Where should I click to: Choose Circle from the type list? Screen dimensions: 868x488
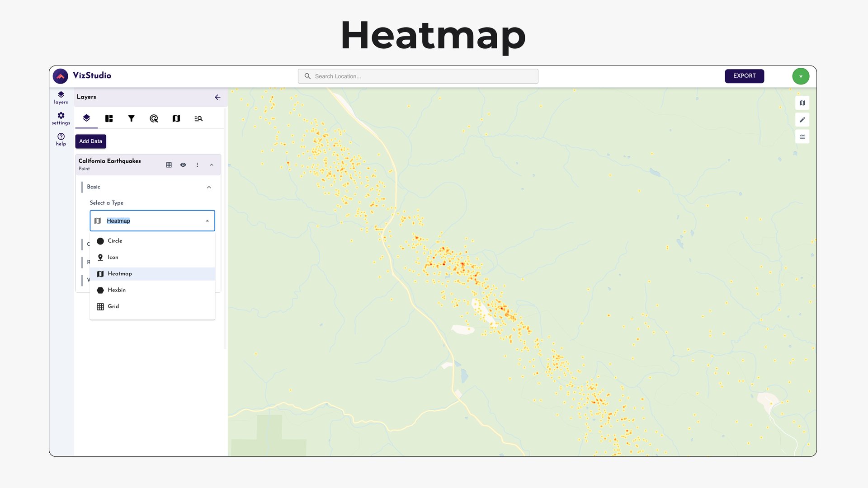pos(115,241)
